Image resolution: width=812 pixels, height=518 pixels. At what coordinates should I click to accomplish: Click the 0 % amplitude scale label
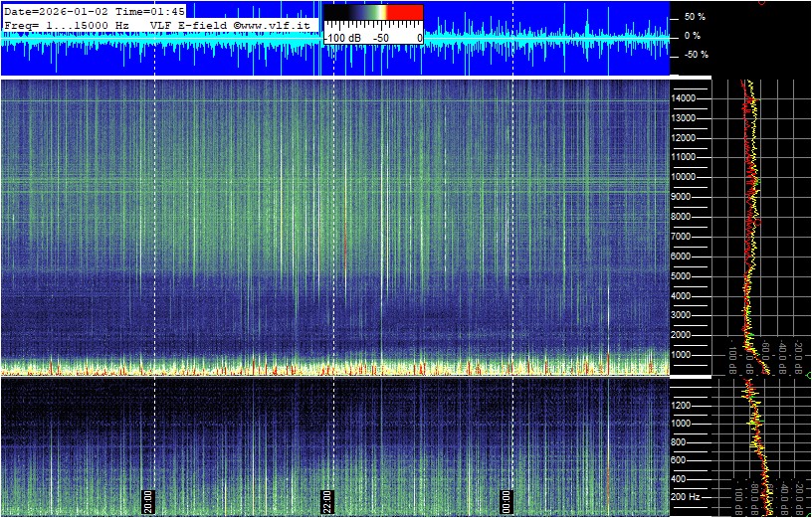694,36
